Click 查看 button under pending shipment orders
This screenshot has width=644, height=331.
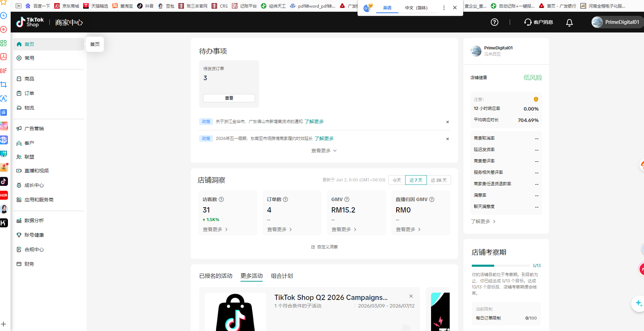click(229, 98)
